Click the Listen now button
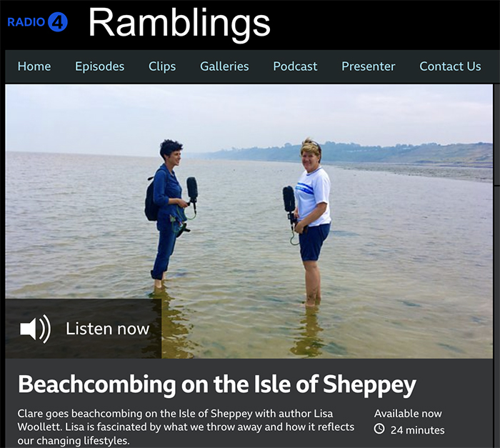This screenshot has width=500, height=448. [84, 329]
